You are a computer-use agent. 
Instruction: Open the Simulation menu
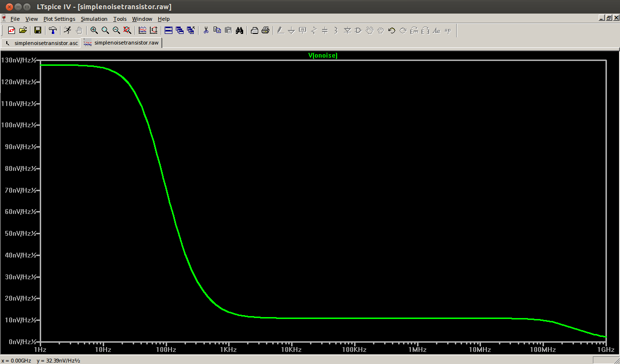pyautogui.click(x=94, y=19)
